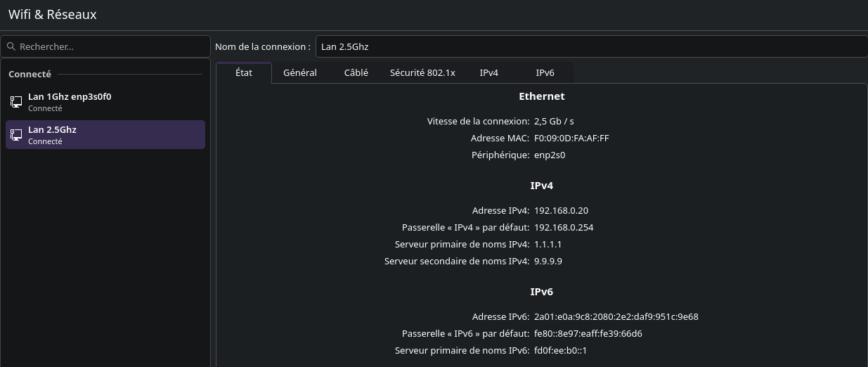Screen dimensions: 868x367
Task: Go to the Câblé tab
Action: point(356,73)
